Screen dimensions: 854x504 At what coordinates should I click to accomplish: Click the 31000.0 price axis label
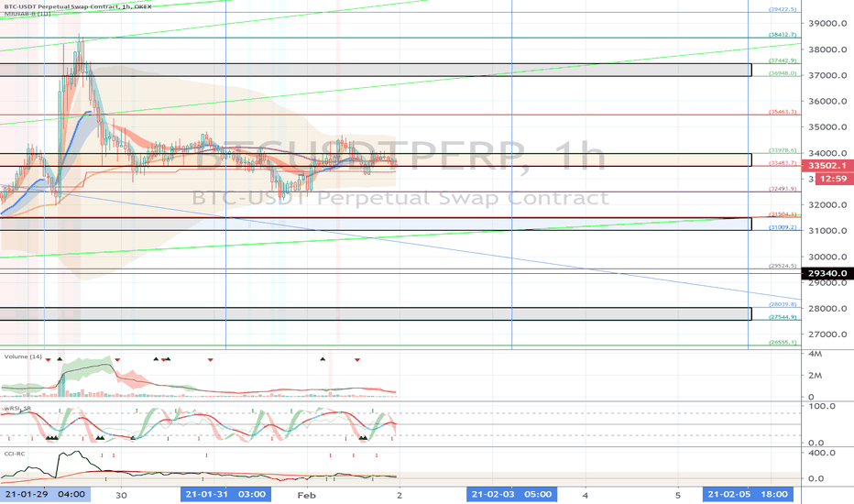(827, 231)
